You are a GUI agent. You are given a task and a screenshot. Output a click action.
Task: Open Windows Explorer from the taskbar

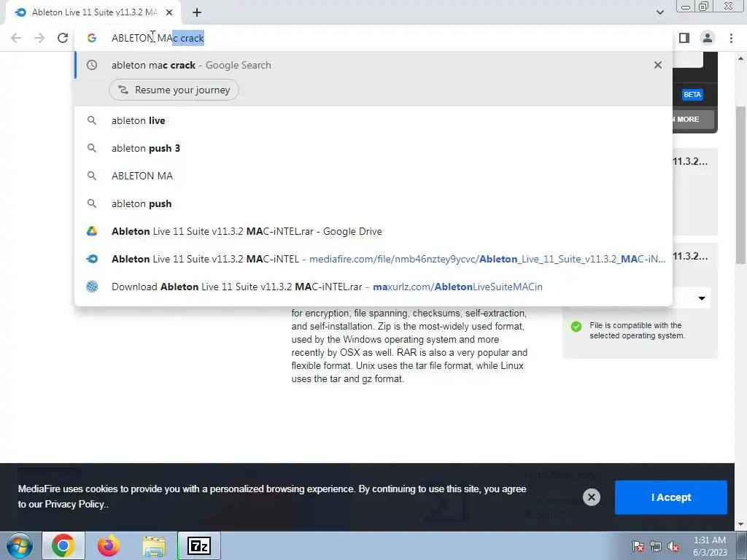154,545
